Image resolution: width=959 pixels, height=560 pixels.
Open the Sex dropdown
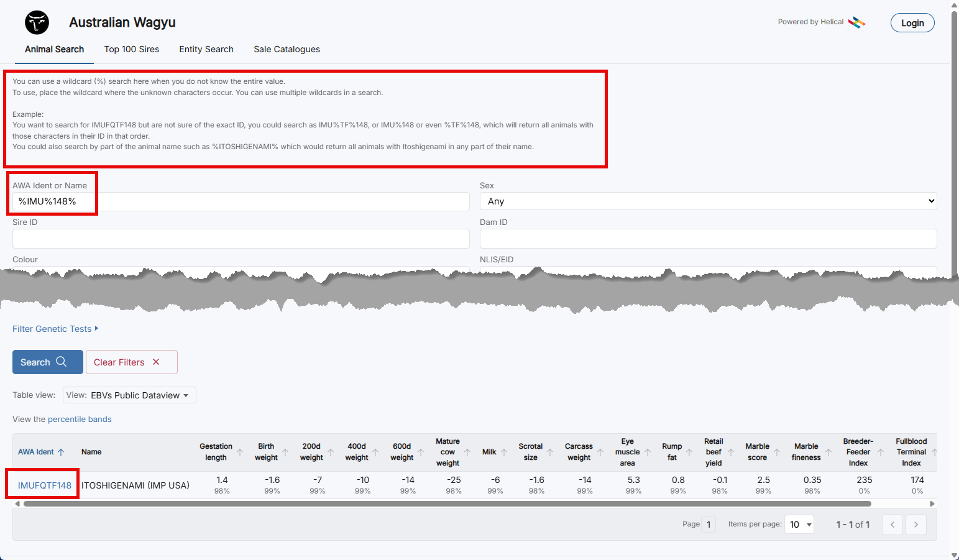(708, 201)
